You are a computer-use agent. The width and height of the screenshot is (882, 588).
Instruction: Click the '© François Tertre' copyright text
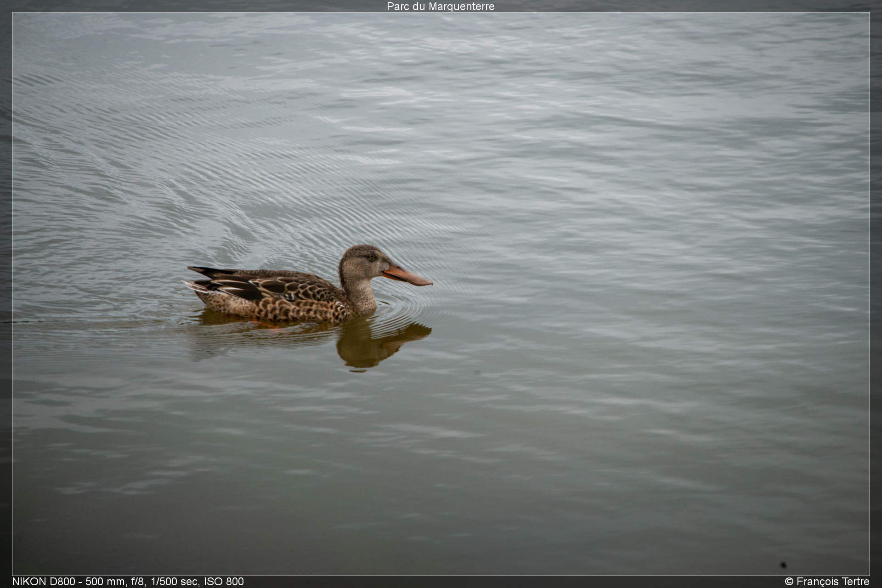point(827,582)
